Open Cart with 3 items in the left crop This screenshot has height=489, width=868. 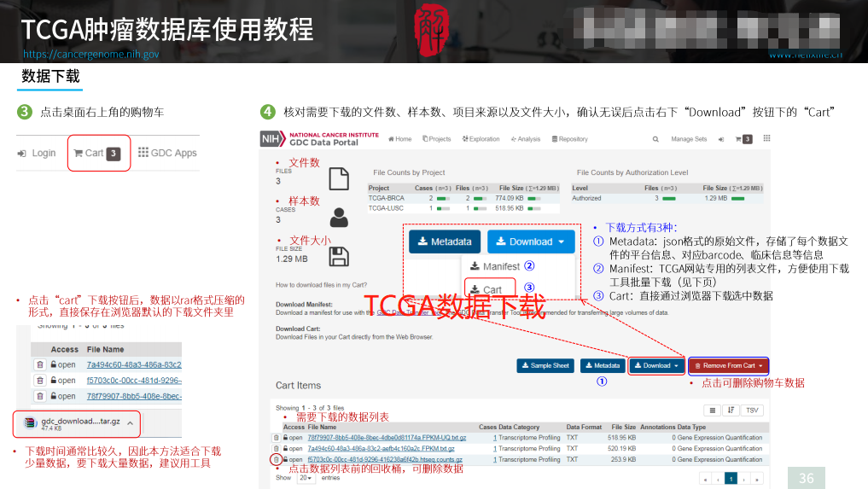coord(97,154)
